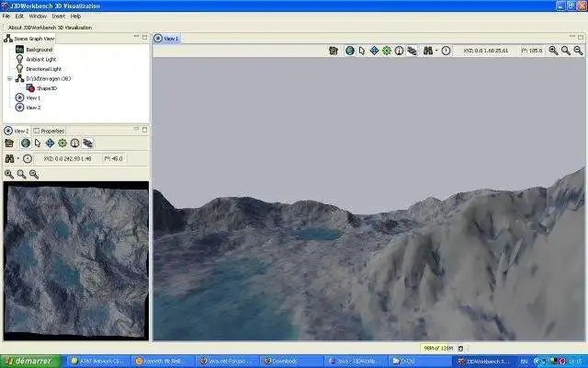
Task: Click the Directional Light bulb icon
Action: pyautogui.click(x=19, y=69)
